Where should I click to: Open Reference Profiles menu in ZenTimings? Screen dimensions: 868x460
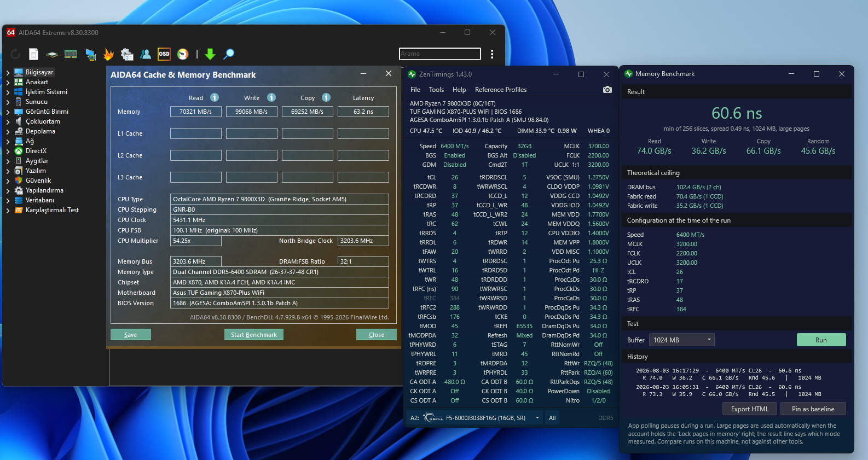tap(501, 90)
